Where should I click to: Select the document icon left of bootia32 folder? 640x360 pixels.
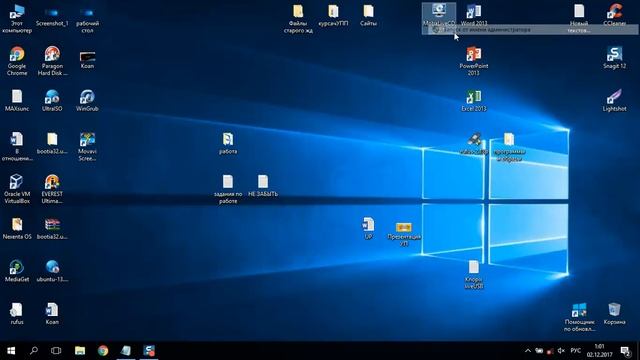[17, 147]
